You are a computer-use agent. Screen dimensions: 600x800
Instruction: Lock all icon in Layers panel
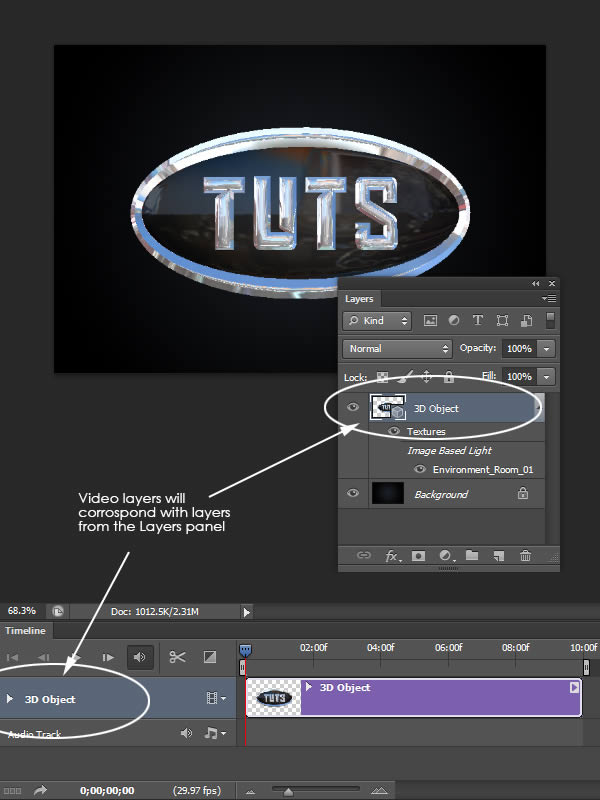point(448,377)
